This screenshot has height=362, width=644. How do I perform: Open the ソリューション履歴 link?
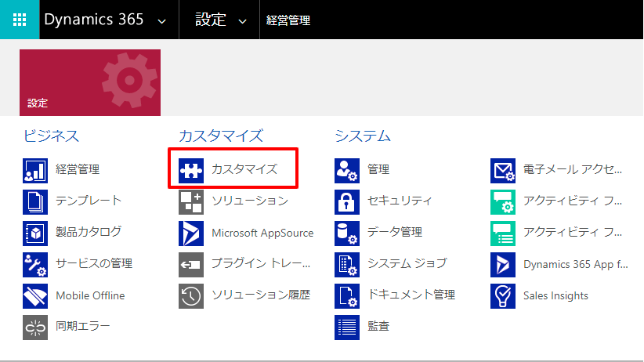click(x=261, y=295)
